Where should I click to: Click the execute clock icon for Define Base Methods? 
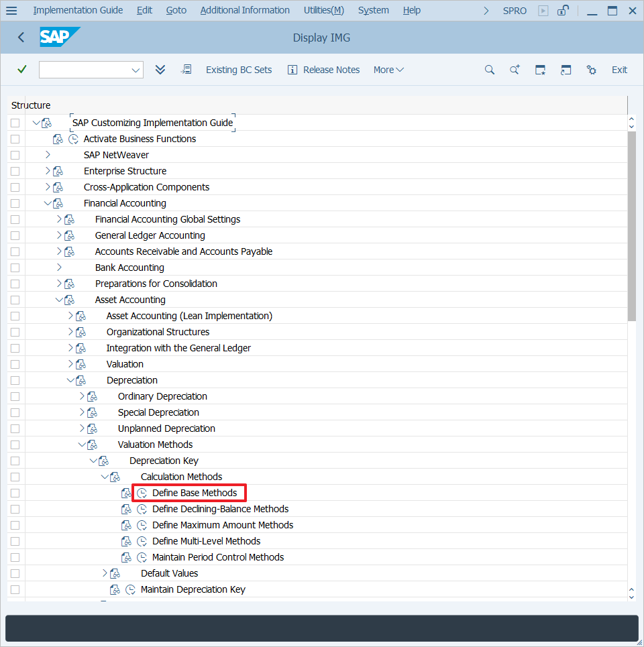point(142,493)
